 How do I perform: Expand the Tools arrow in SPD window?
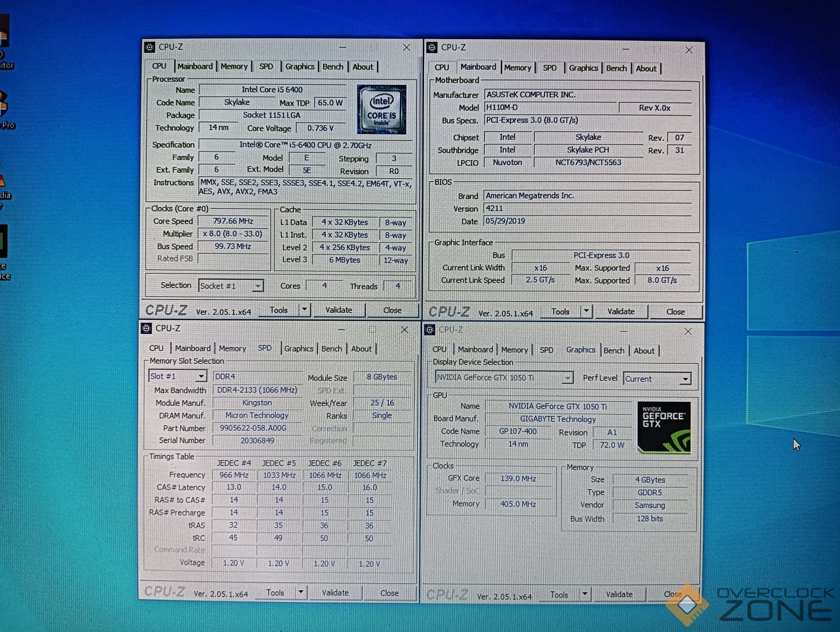click(x=301, y=592)
